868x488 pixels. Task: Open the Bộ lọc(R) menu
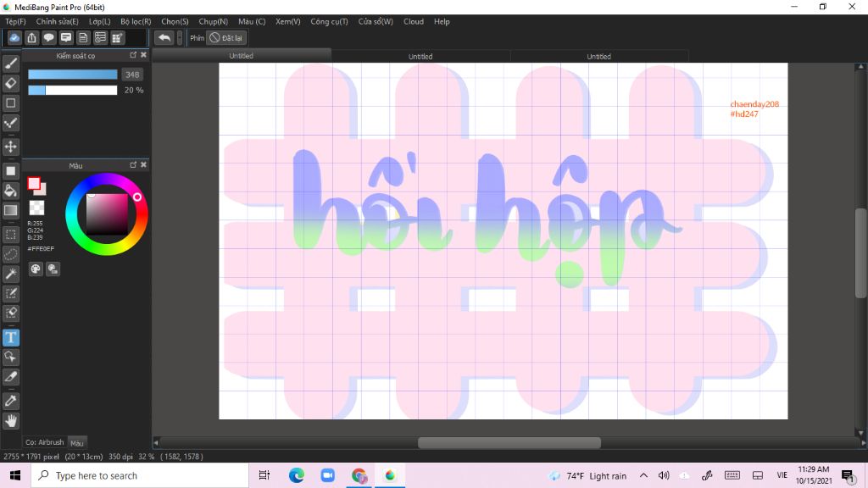tap(136, 21)
